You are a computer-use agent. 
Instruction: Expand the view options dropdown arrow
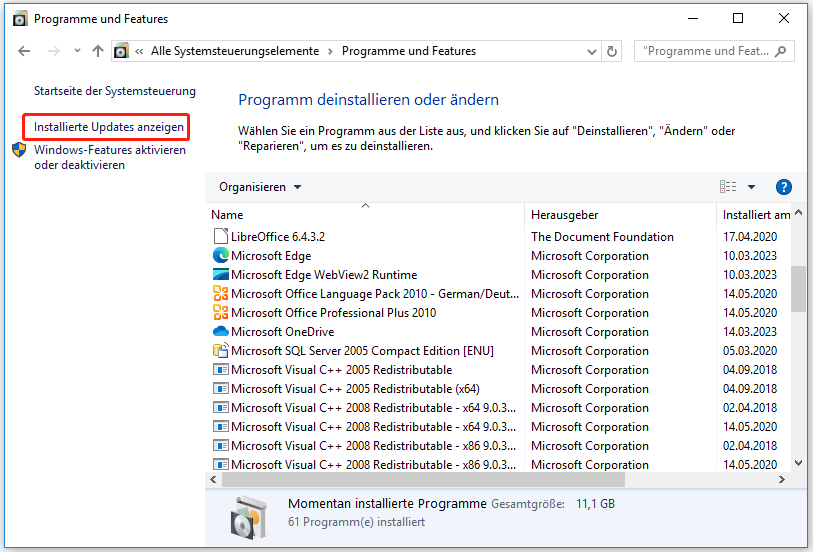pyautogui.click(x=751, y=187)
